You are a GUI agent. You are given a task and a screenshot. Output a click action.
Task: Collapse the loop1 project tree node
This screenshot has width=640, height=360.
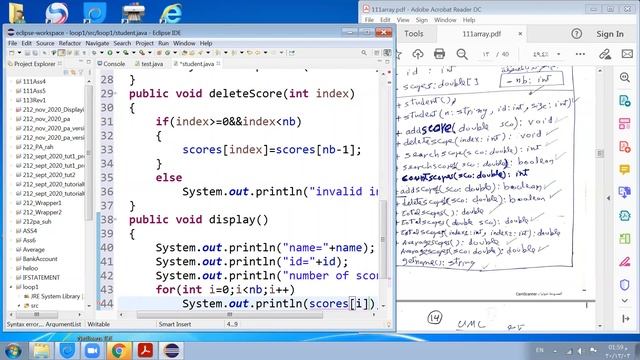11,287
